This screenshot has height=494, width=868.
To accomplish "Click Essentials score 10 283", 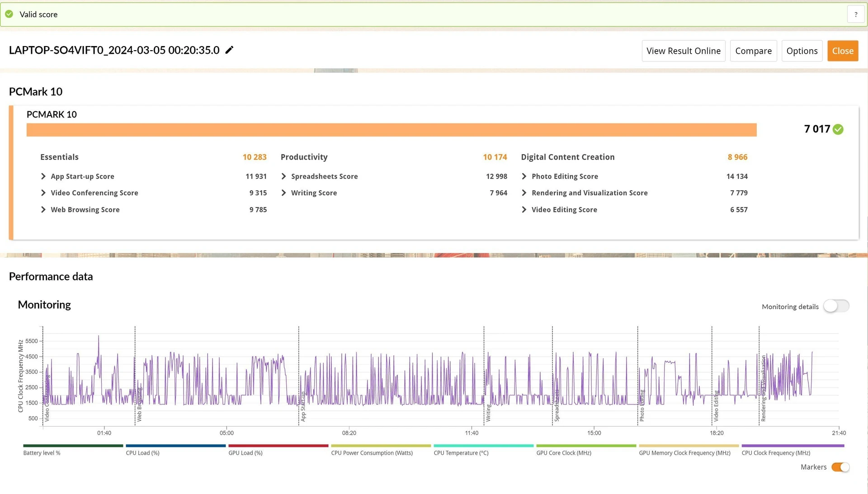I will [255, 157].
